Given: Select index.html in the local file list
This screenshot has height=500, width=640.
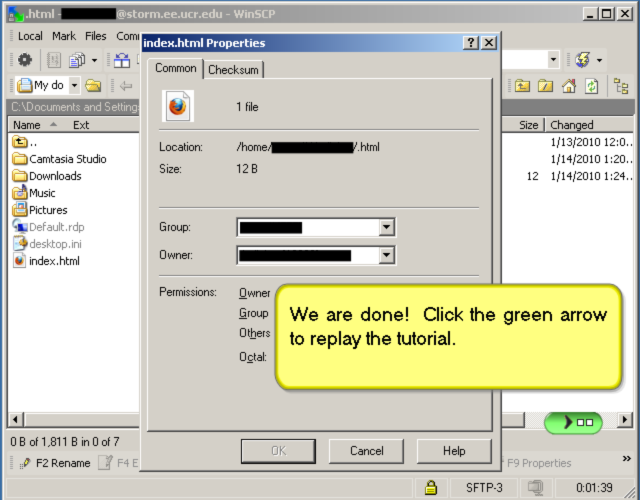Looking at the screenshot, I should point(53,261).
